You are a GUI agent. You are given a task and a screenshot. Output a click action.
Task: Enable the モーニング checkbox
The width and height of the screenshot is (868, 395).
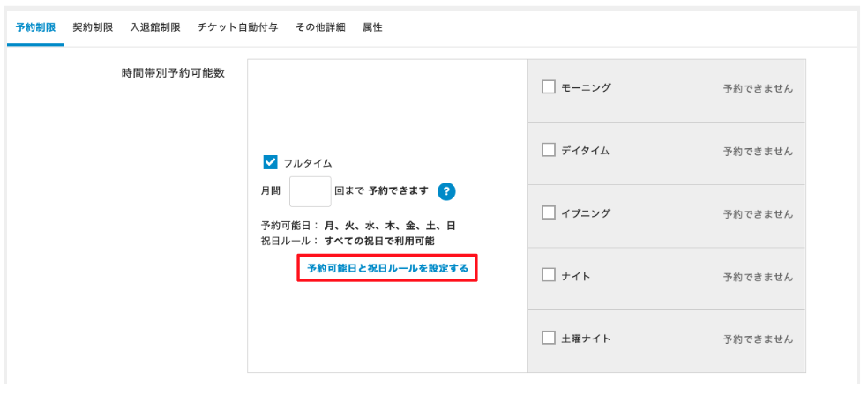pos(548,87)
